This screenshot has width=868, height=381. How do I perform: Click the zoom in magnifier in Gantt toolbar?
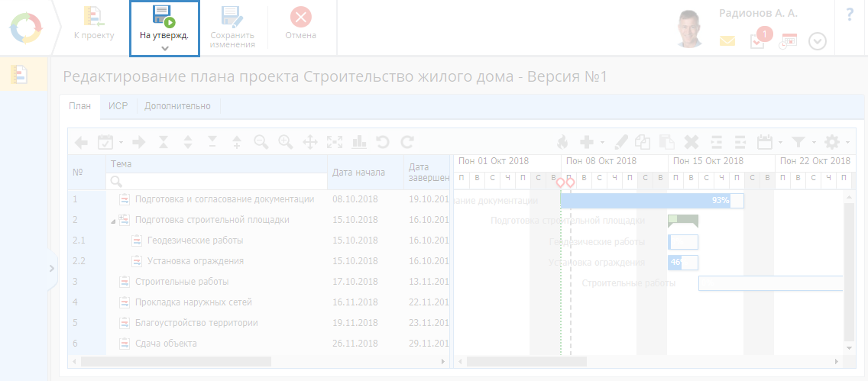(286, 141)
